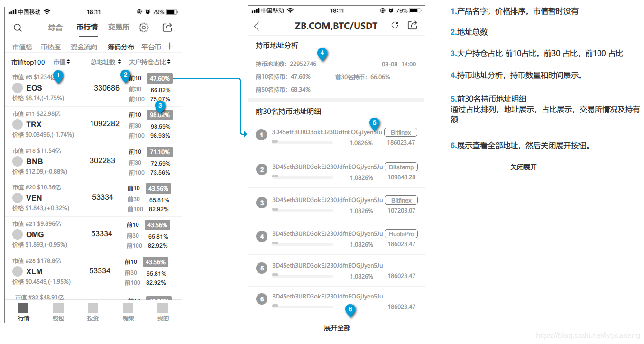Click TRX total address count 1092282
Viewport: 644px width, 344px height.
click(105, 123)
